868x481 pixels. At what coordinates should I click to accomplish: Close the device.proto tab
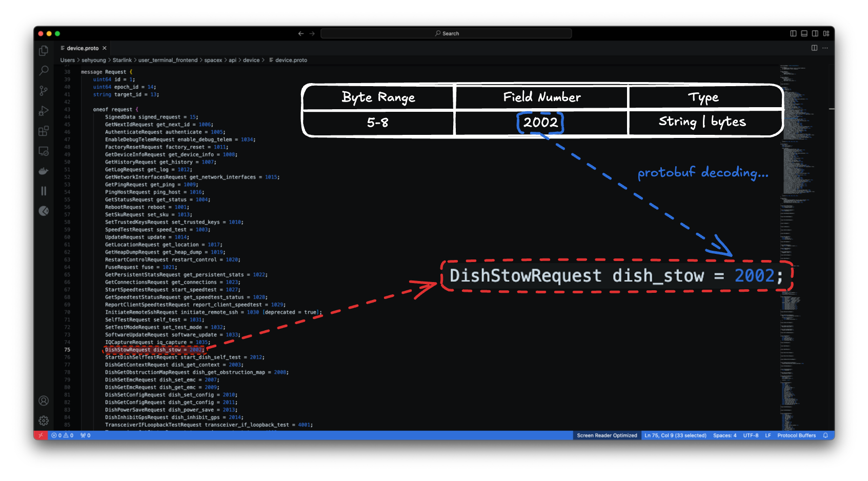tap(104, 48)
